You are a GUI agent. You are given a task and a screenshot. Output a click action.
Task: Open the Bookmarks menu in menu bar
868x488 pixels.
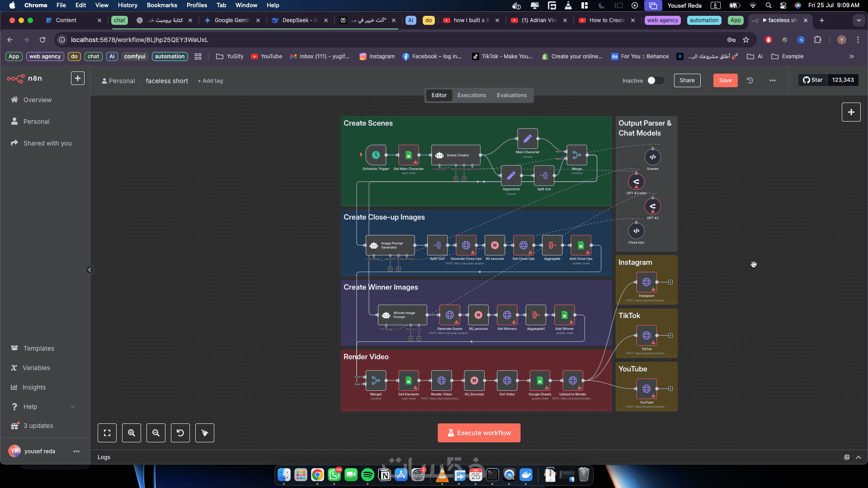pyautogui.click(x=162, y=5)
